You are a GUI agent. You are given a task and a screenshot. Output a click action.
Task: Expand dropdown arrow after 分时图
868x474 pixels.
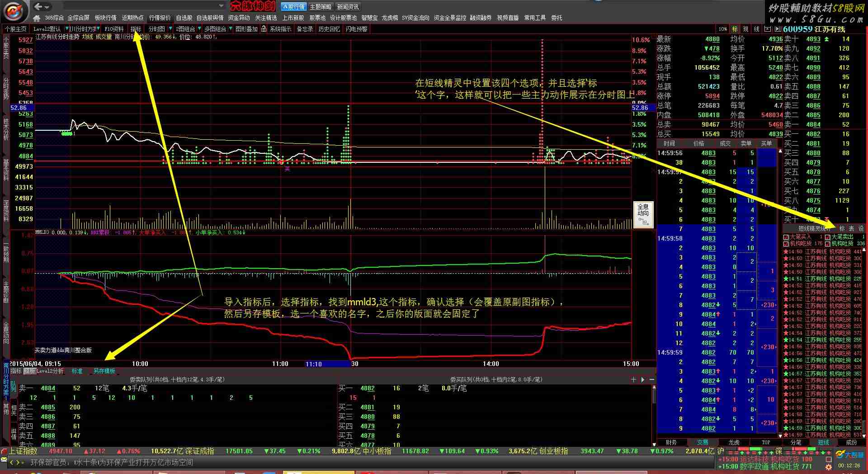tap(170, 29)
